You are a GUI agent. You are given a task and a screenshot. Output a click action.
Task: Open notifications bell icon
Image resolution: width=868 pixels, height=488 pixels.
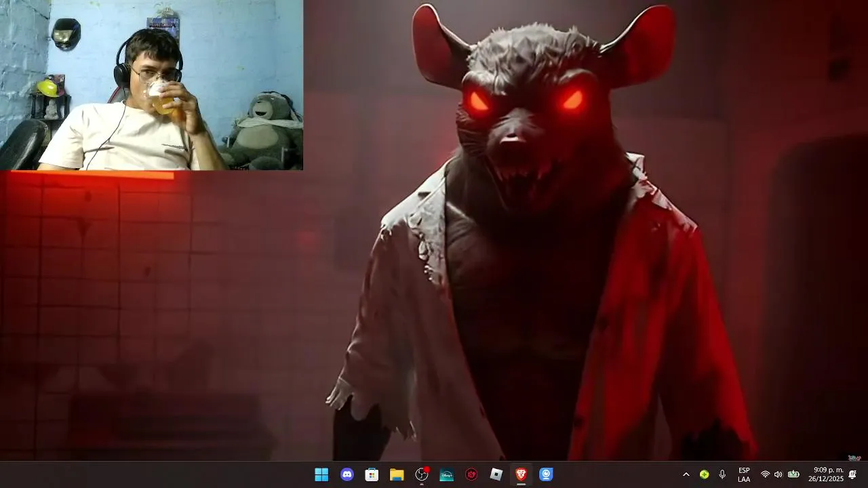pos(852,474)
